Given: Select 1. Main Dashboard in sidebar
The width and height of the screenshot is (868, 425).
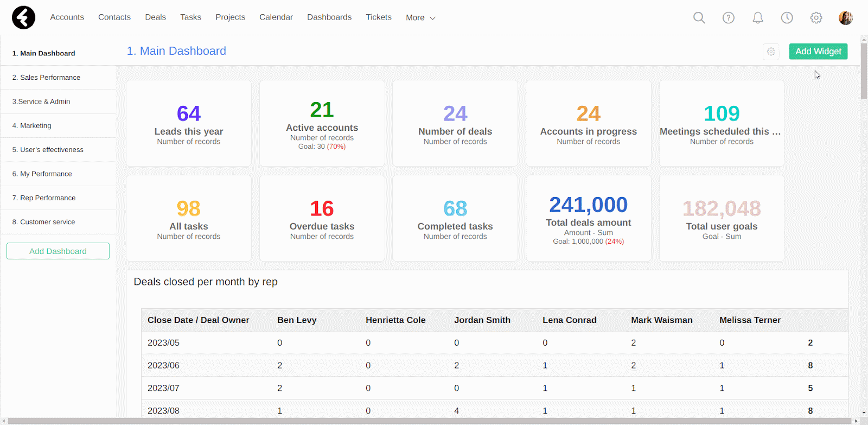Looking at the screenshot, I should [58, 53].
